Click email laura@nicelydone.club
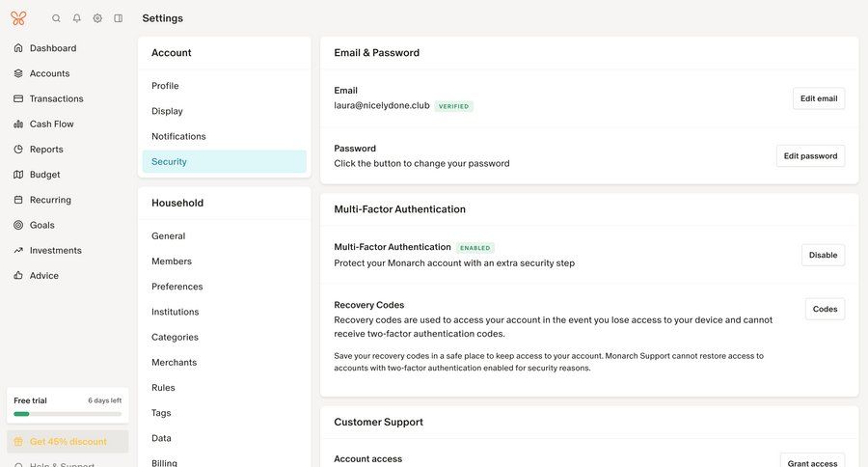This screenshot has height=467, width=868. coord(382,105)
